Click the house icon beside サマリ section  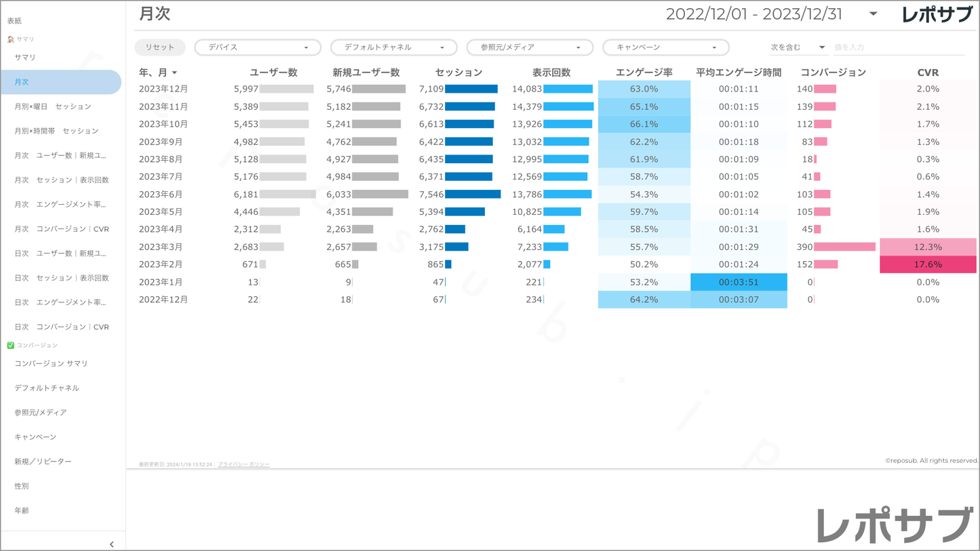click(x=10, y=39)
